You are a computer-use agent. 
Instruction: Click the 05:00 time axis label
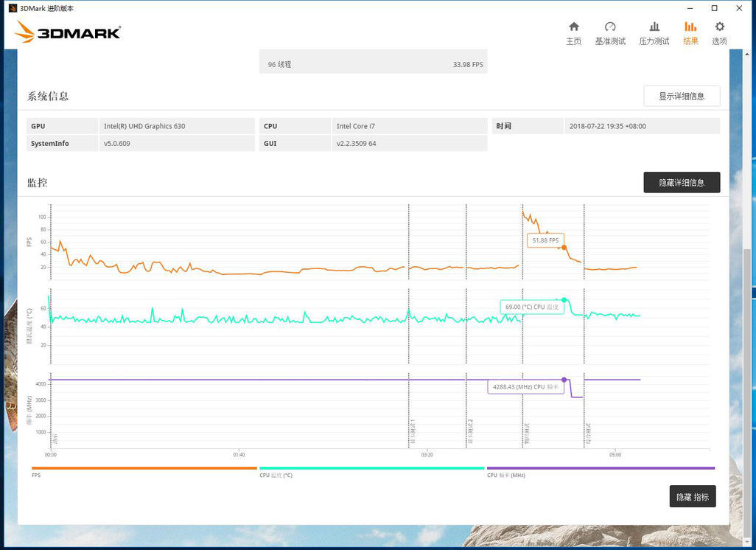[615, 454]
